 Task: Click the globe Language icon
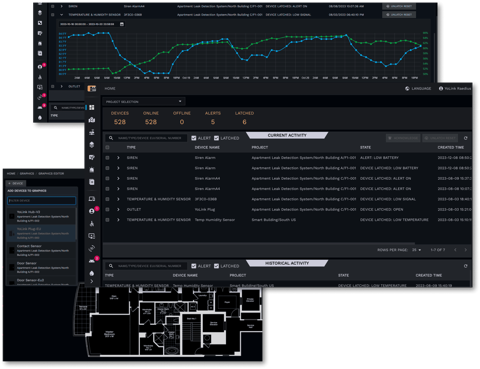coord(407,89)
